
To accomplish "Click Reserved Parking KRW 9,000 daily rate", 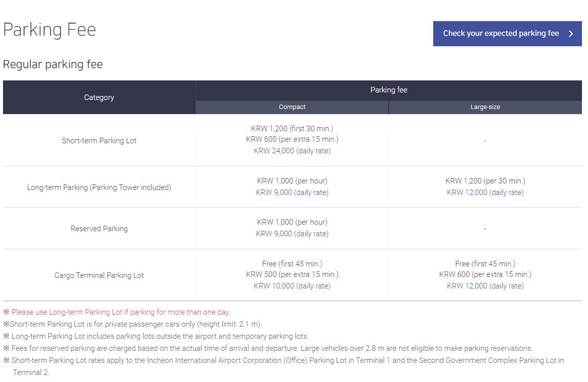I will [292, 234].
